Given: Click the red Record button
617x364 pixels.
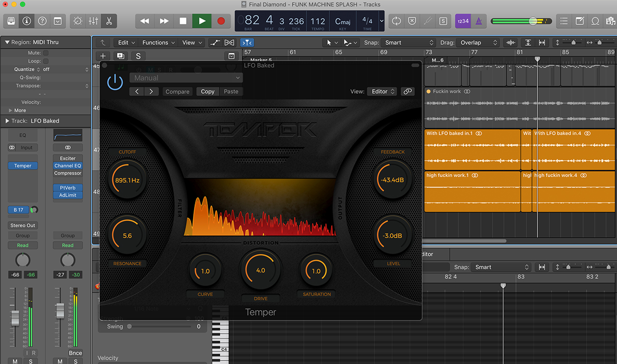Looking at the screenshot, I should [221, 21].
